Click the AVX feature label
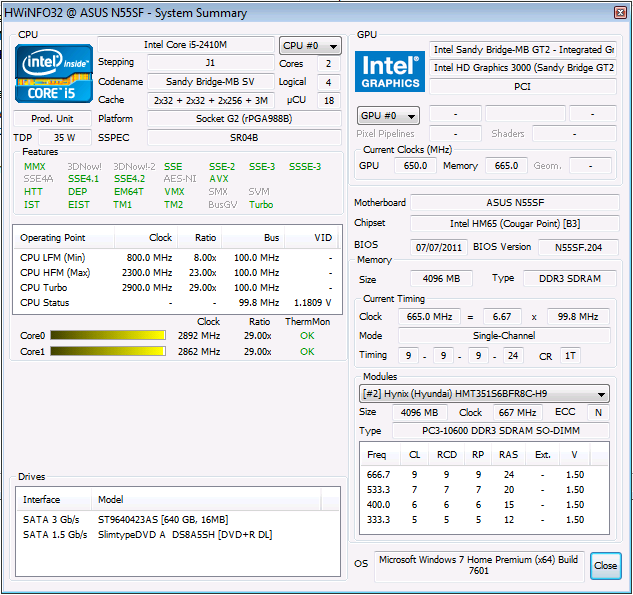 (219, 179)
